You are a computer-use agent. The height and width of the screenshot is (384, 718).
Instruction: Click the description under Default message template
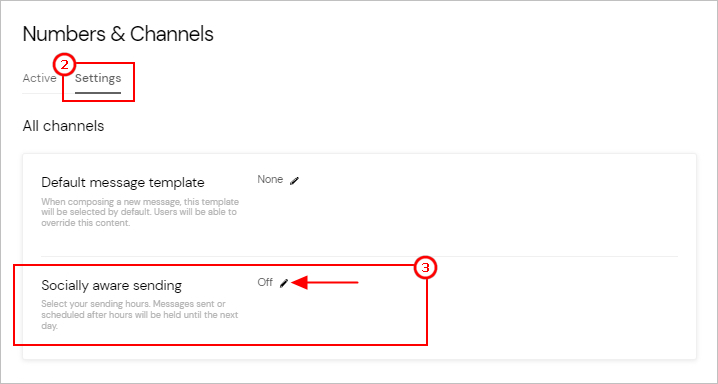tap(140, 212)
